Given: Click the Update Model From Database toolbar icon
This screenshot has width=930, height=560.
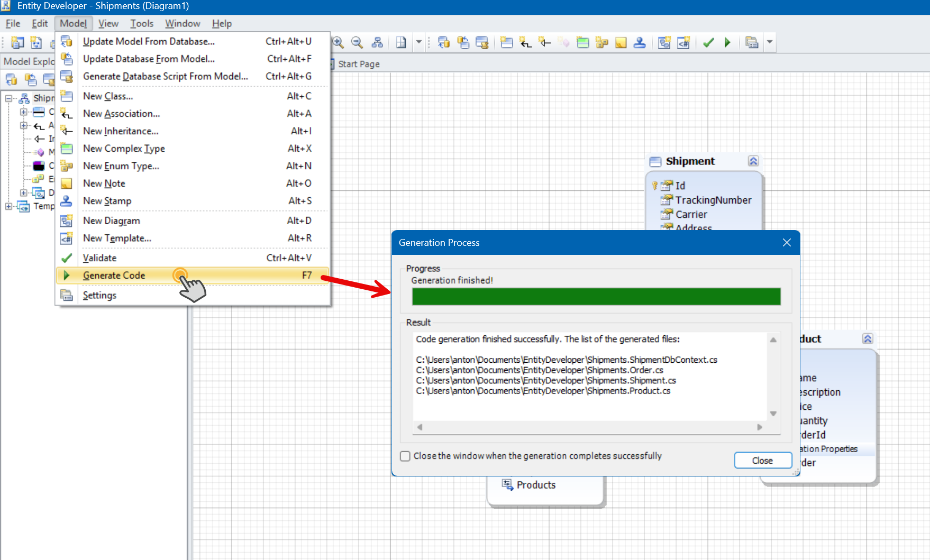Looking at the screenshot, I should [444, 42].
